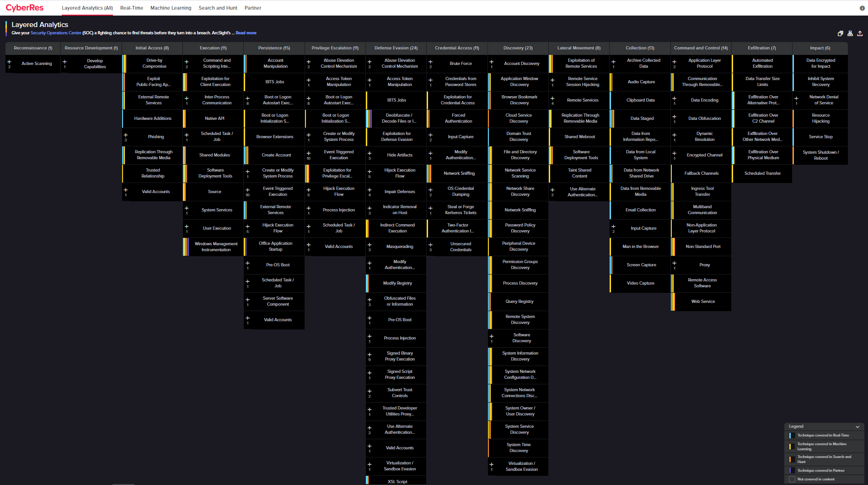The height and width of the screenshot is (485, 868).
Task: Select the Defense Evasion (24) header
Action: coord(396,48)
